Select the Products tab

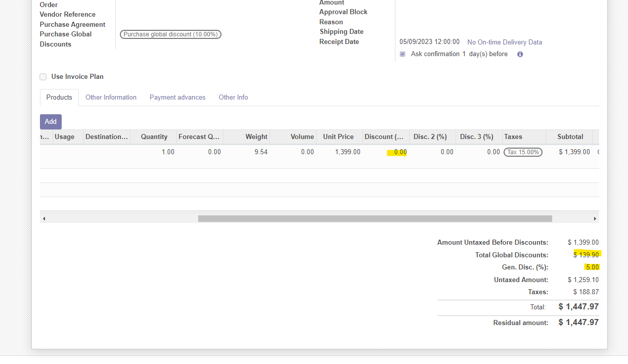[59, 97]
